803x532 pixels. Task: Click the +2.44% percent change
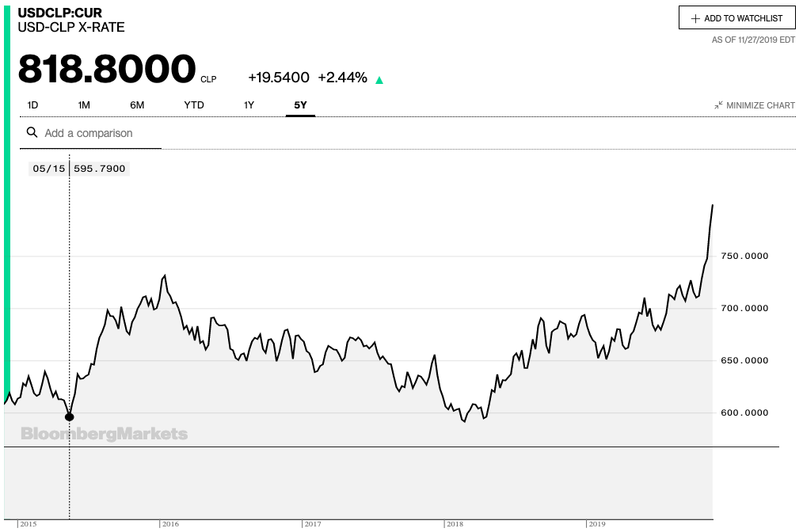[x=343, y=78]
